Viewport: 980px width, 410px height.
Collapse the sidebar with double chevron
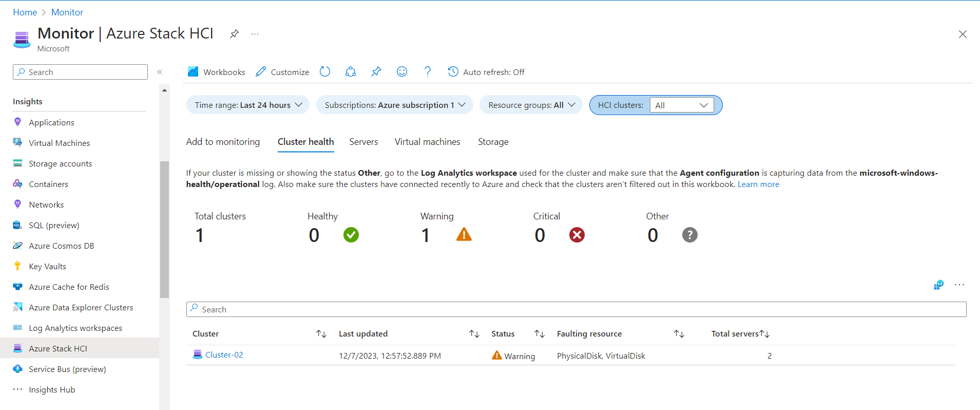click(160, 72)
